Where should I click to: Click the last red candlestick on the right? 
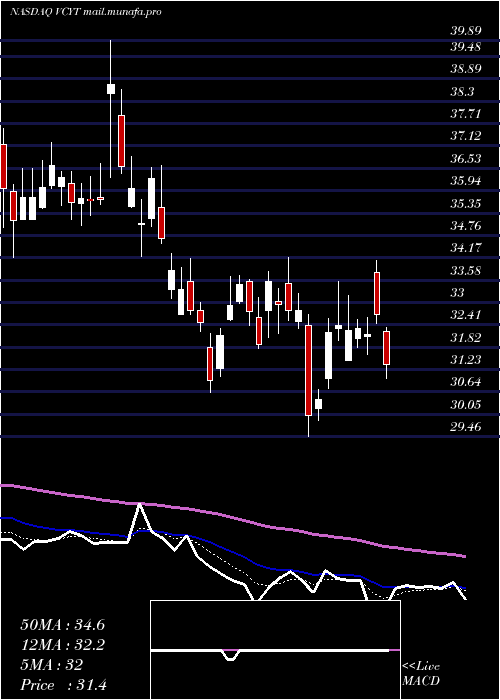click(x=387, y=348)
